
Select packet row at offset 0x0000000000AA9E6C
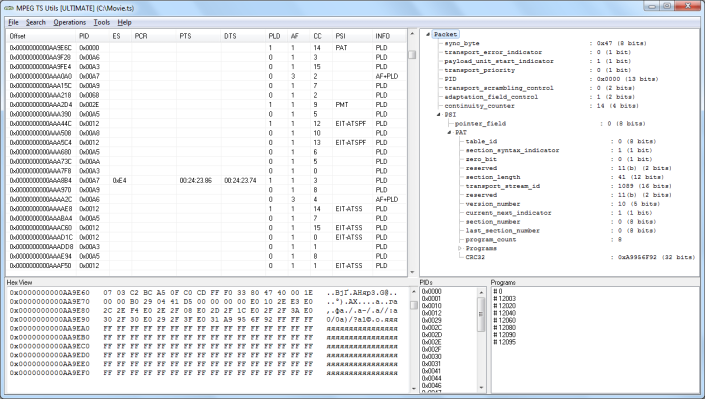pyautogui.click(x=207, y=48)
